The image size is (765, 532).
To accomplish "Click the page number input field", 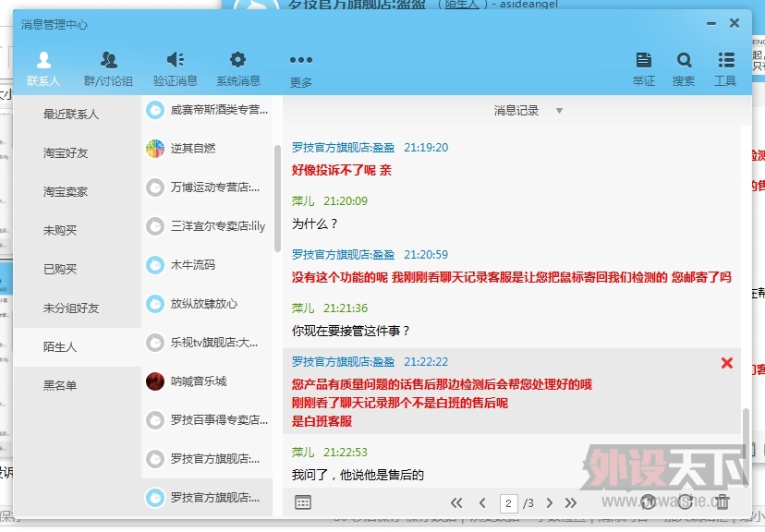I will coord(508,503).
